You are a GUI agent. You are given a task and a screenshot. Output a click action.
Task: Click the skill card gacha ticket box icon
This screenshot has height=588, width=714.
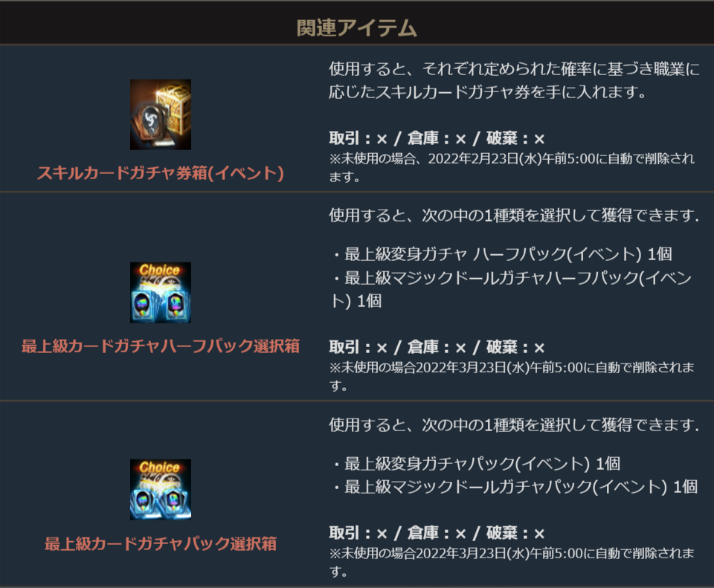[x=161, y=114]
